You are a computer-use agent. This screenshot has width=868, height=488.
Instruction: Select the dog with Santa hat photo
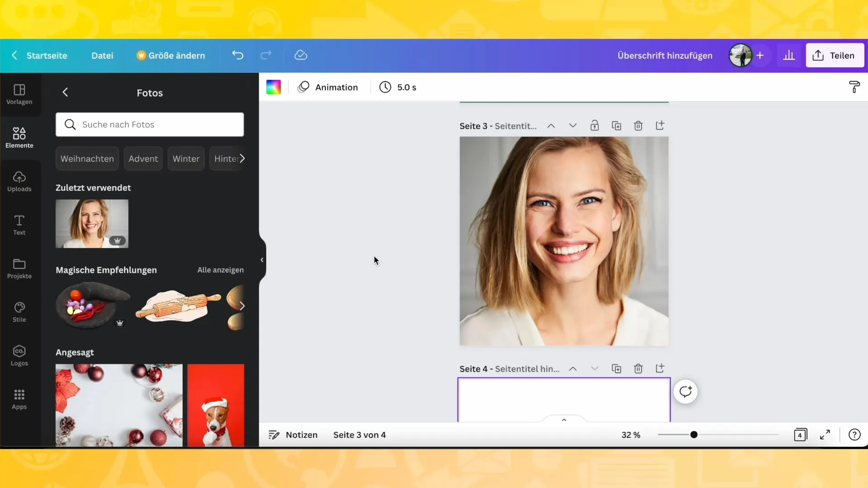[216, 405]
